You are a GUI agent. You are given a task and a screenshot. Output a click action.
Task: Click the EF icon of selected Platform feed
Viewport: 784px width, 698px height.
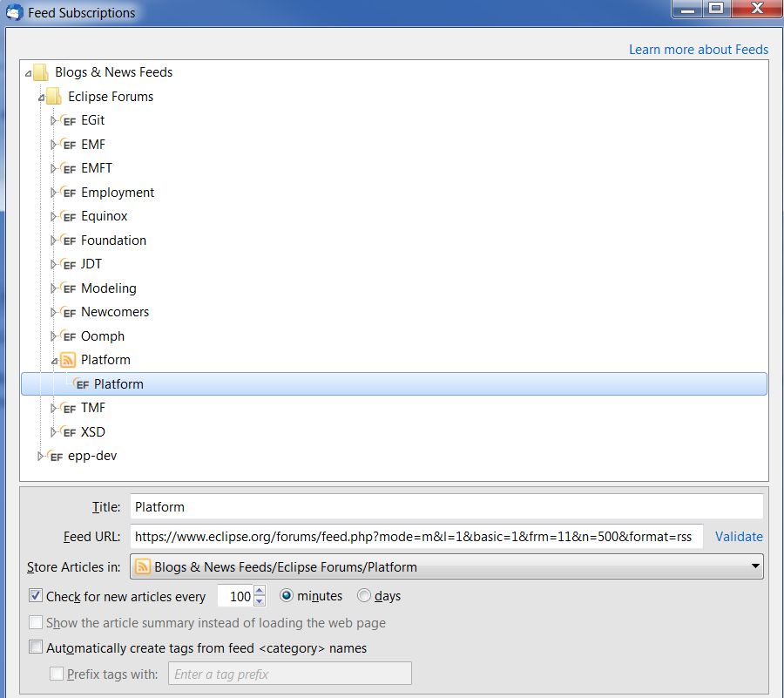pos(81,384)
